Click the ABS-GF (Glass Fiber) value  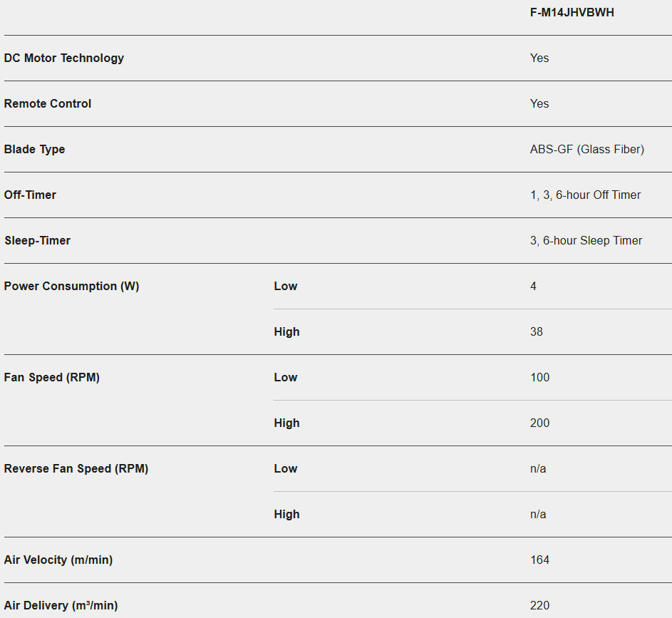tap(586, 149)
